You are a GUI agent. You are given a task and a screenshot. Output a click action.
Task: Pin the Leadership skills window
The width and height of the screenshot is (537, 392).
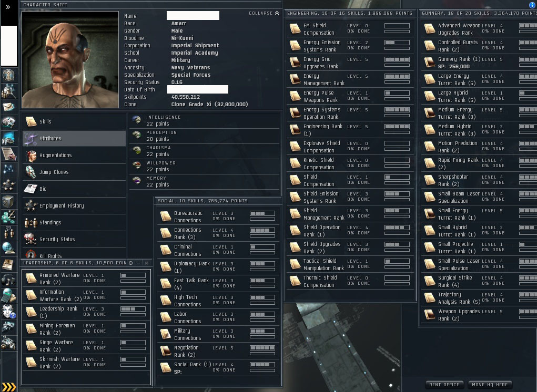point(130,263)
